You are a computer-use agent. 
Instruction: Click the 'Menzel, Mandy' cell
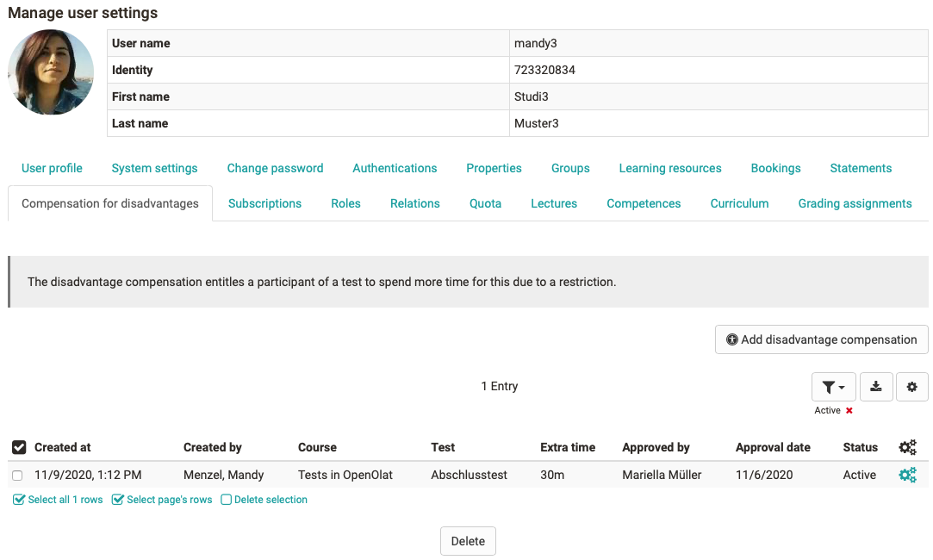coord(223,475)
